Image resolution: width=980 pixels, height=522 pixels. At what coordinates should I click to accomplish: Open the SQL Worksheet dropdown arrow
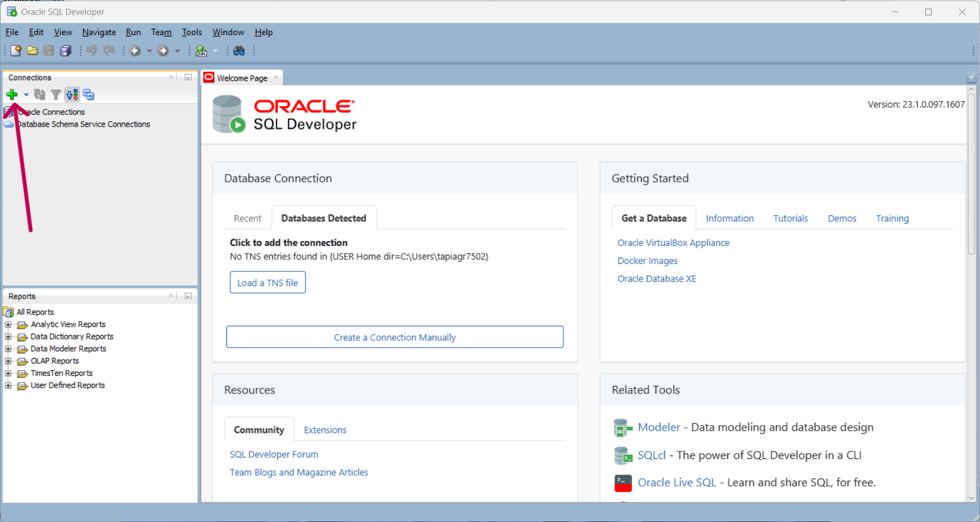(215, 51)
